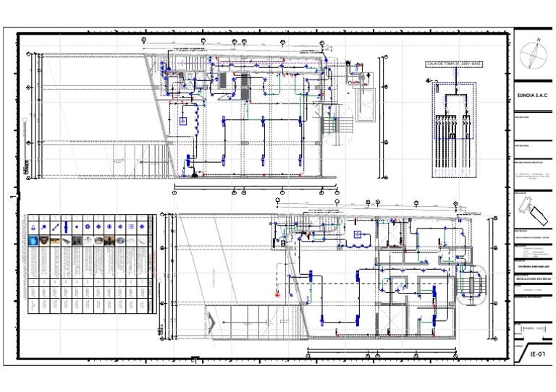
Task: Open the dark dome fixture photo
Action: tap(44, 241)
